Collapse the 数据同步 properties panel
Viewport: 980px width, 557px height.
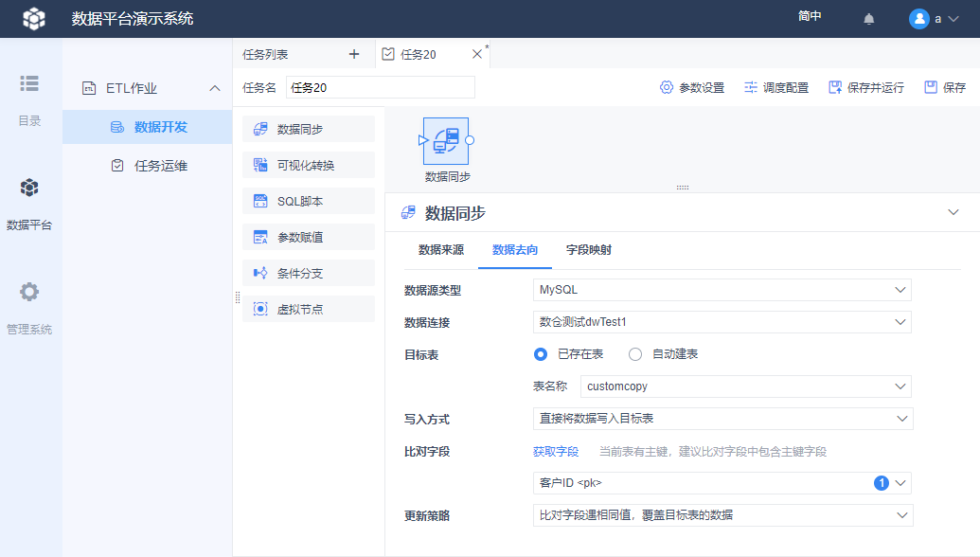(953, 212)
